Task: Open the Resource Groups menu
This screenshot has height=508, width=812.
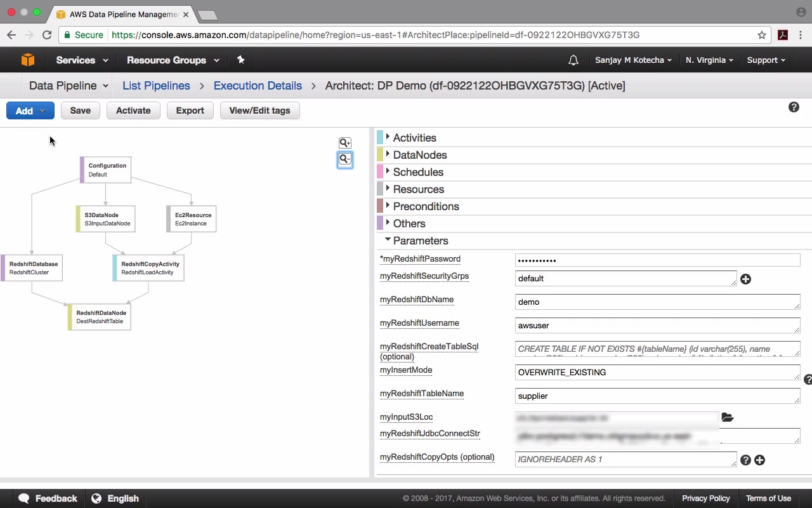Action: point(173,60)
